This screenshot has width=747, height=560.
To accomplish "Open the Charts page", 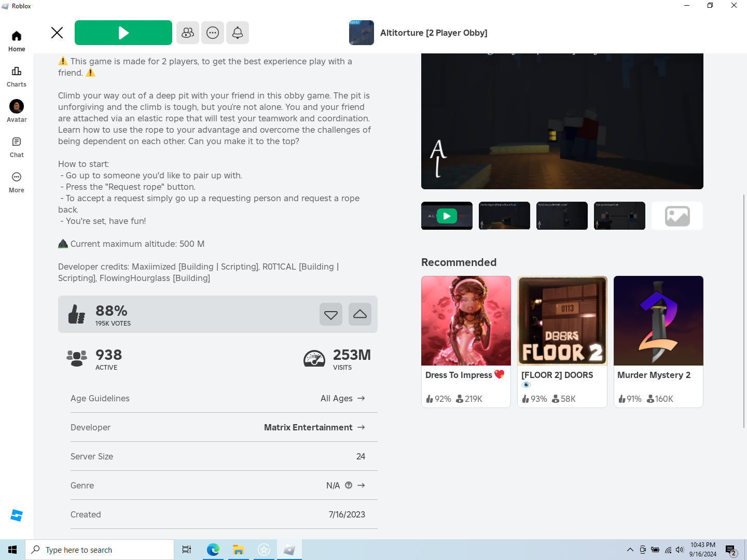I will tap(17, 76).
